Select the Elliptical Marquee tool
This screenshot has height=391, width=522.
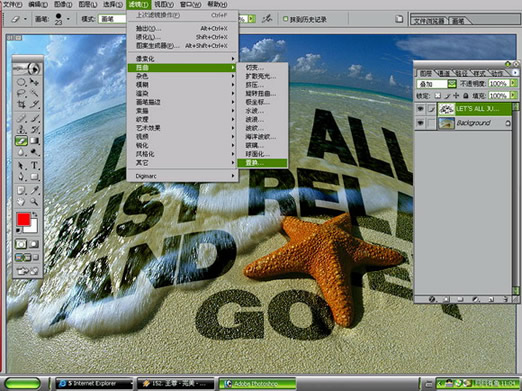[x=21, y=82]
